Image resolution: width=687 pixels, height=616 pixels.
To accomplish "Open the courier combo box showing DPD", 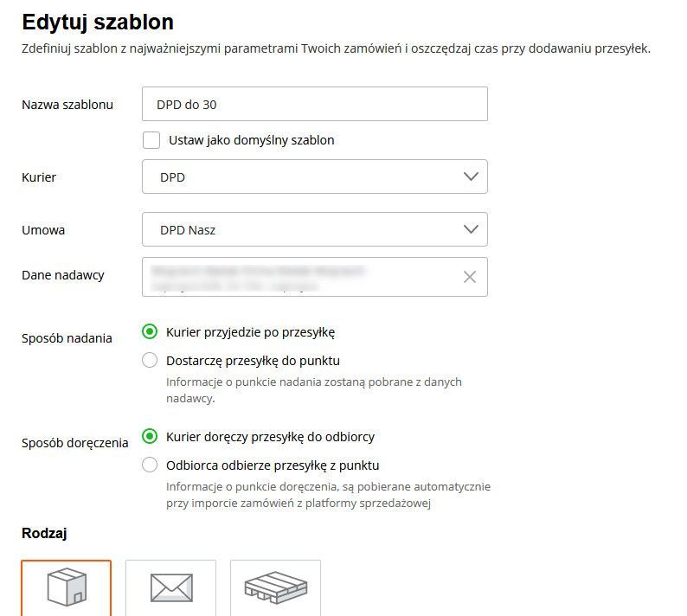I will click(x=315, y=176).
